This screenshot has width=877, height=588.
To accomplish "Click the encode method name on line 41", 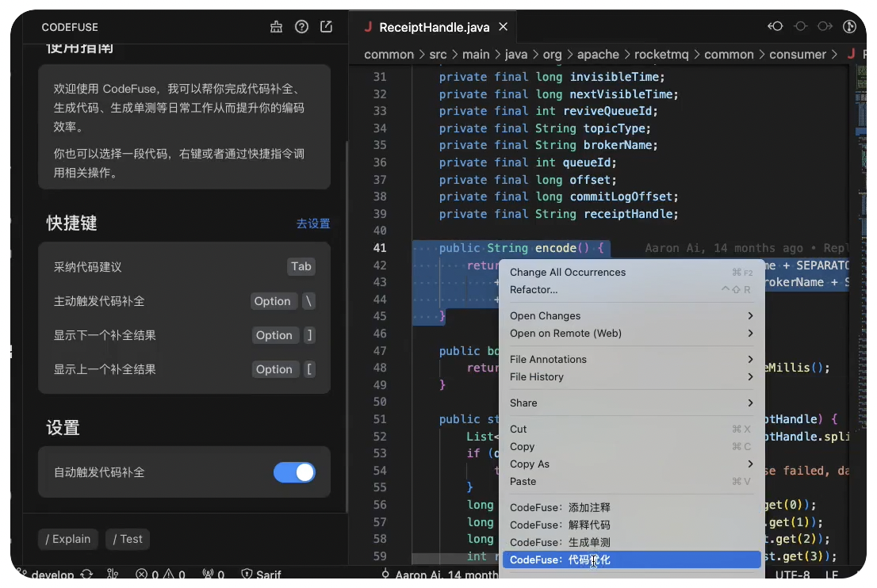I will tap(555, 247).
